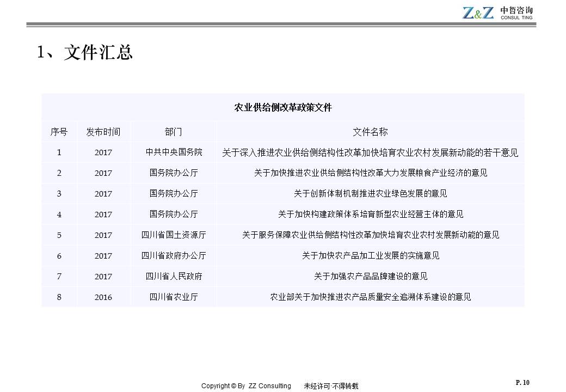Click the page number P. 10

pos(522,383)
